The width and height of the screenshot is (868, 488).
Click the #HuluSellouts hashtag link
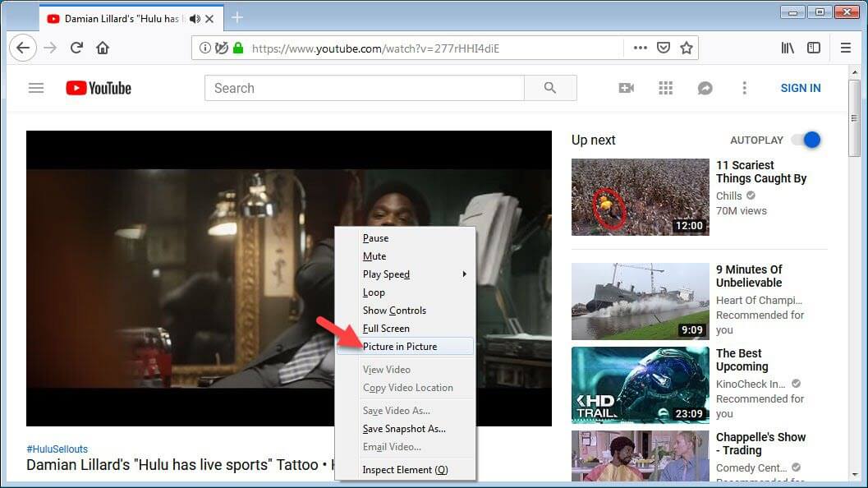coord(57,449)
